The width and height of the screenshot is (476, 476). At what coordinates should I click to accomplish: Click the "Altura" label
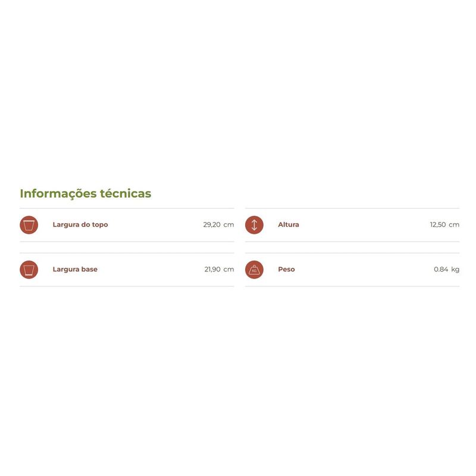(289, 225)
